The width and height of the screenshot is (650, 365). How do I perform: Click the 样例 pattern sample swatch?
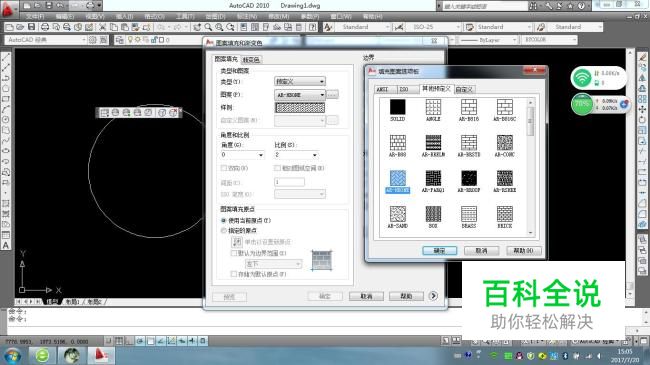300,108
